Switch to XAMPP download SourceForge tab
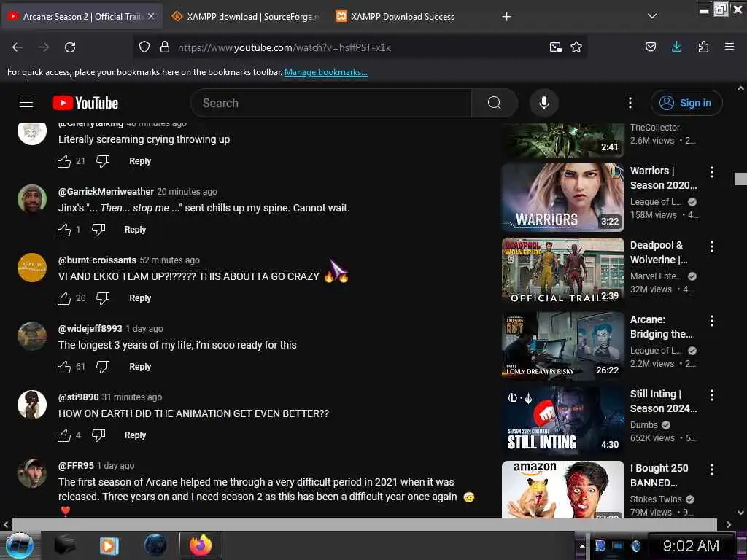Screen dimensions: 747x560 [245, 17]
